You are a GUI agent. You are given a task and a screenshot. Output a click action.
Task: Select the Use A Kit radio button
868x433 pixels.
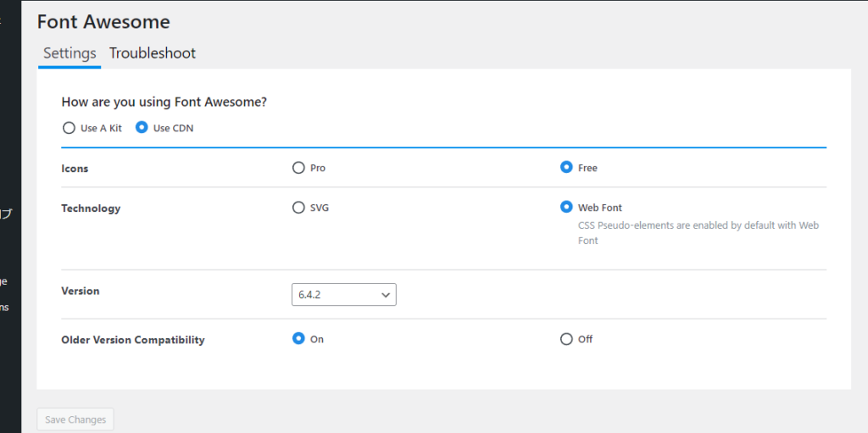coord(69,128)
